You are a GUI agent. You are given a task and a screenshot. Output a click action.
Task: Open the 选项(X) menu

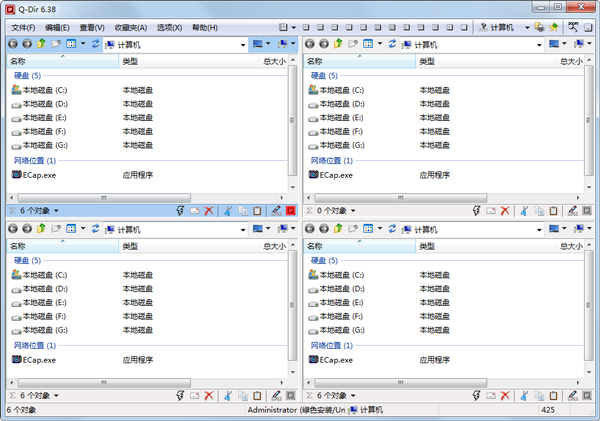169,28
